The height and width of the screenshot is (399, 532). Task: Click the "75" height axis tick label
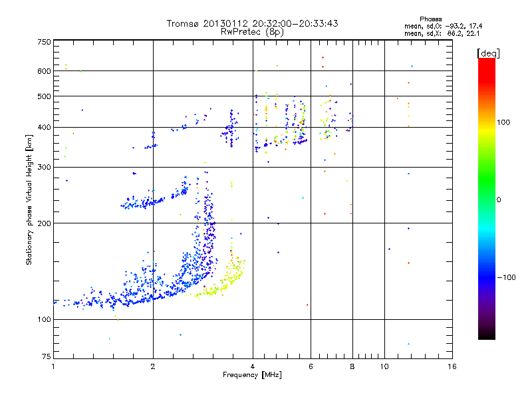click(x=46, y=356)
